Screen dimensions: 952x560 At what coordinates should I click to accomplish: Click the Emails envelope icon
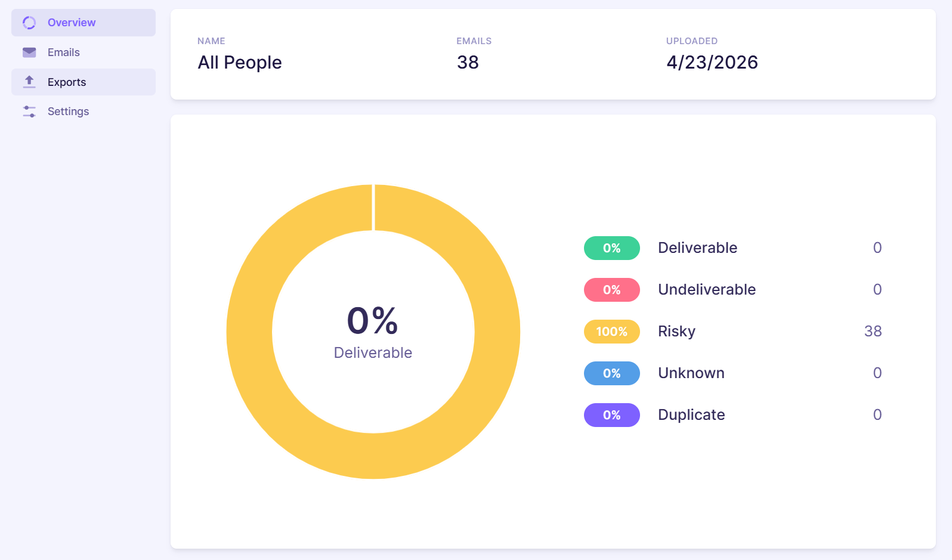click(29, 52)
